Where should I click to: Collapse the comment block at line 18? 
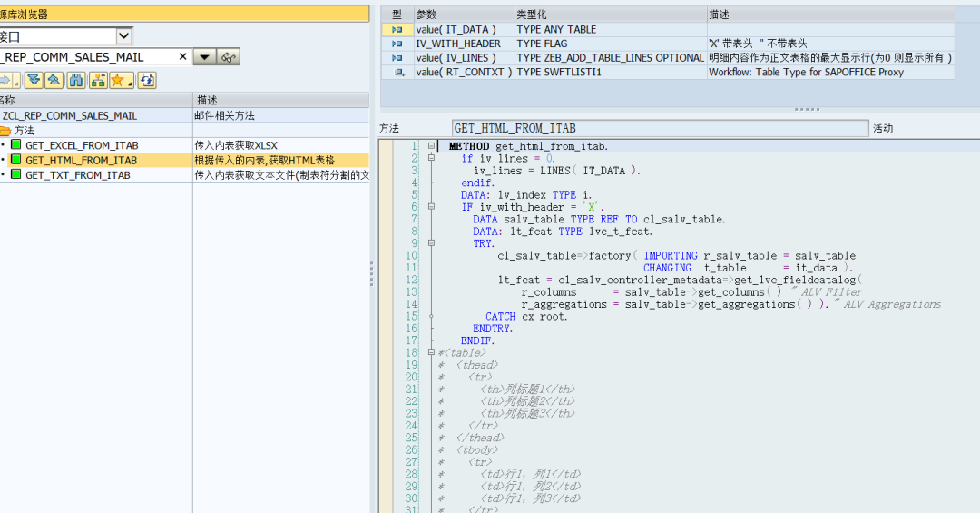pos(431,352)
